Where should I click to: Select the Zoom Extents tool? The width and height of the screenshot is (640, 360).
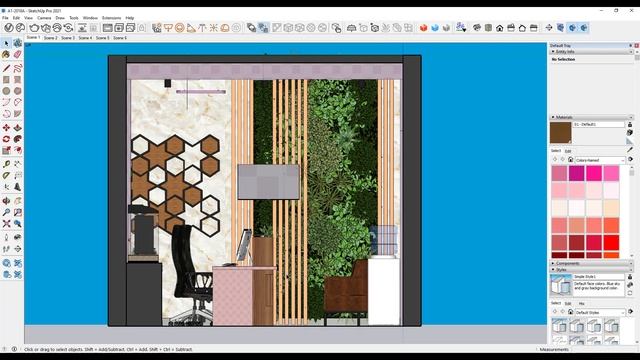click(x=6, y=224)
